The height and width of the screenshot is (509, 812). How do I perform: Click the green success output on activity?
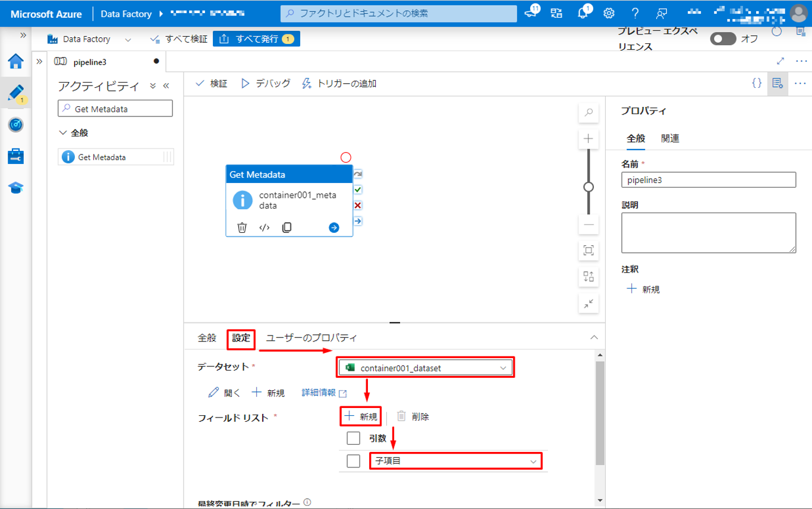358,190
